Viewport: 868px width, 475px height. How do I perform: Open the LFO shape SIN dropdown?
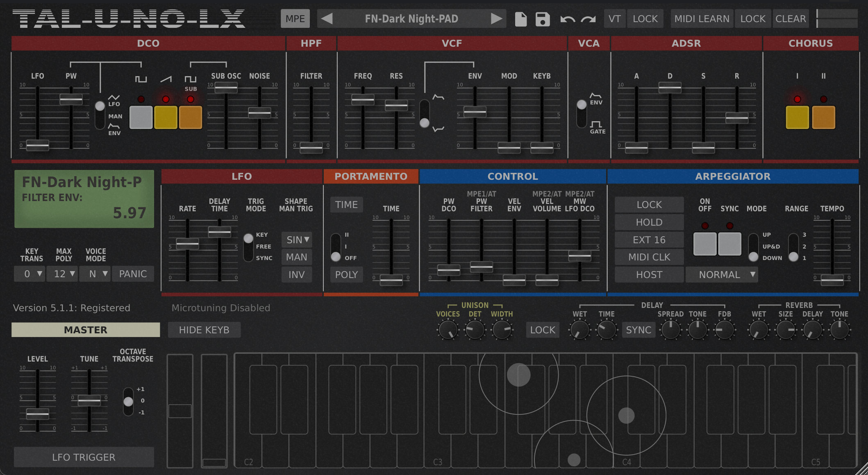(x=297, y=240)
